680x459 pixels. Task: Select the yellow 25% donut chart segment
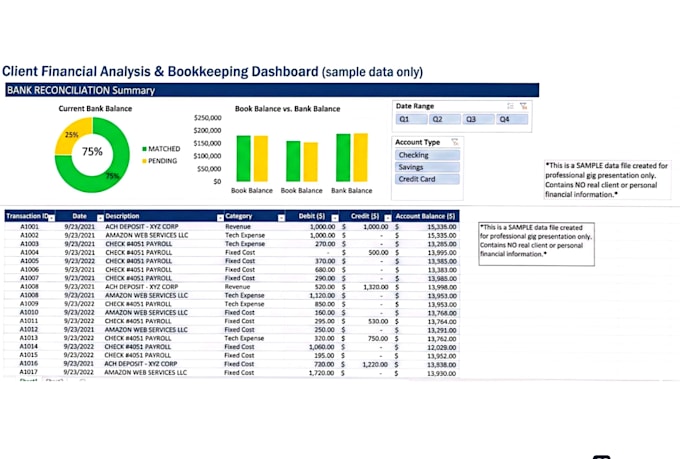(x=72, y=135)
